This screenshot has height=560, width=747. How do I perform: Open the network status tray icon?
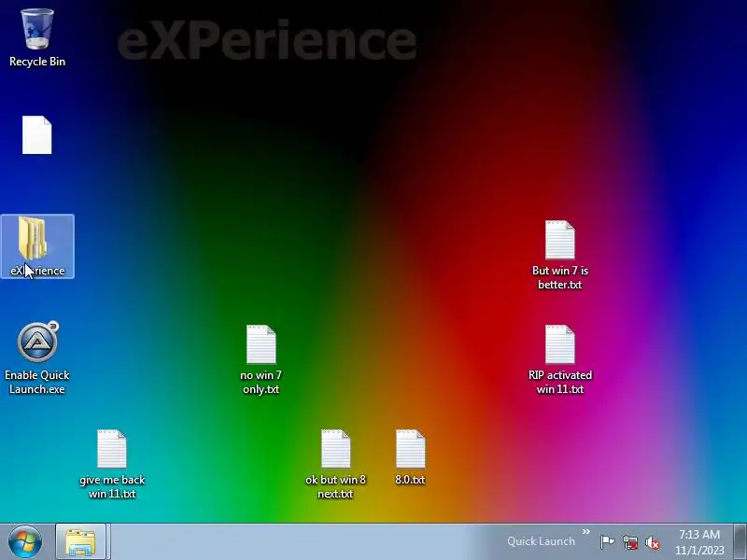629,542
